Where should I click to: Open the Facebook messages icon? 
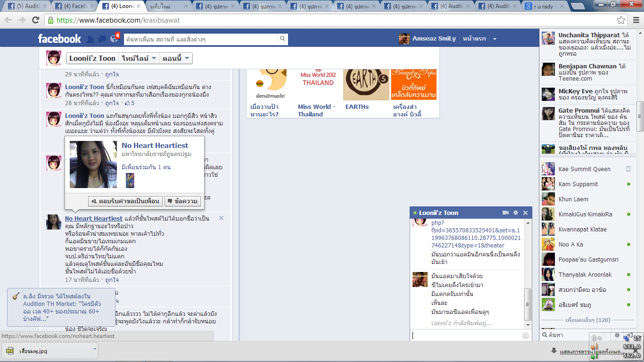102,39
